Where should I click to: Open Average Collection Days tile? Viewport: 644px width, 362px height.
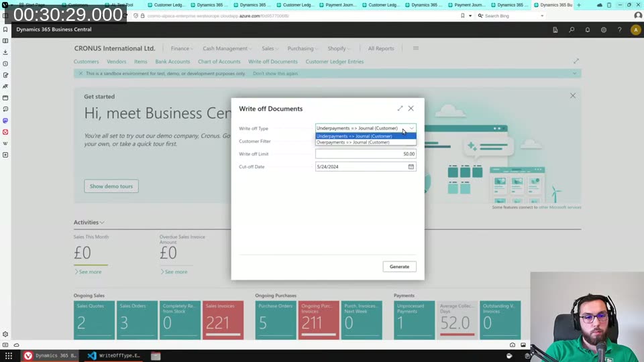click(457, 320)
